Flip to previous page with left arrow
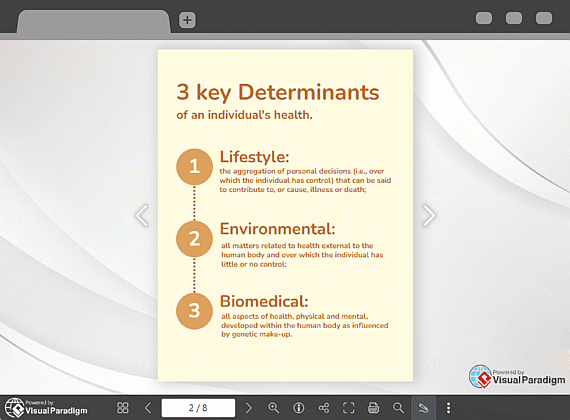Viewport: 570px width, 420px height. pyautogui.click(x=142, y=215)
